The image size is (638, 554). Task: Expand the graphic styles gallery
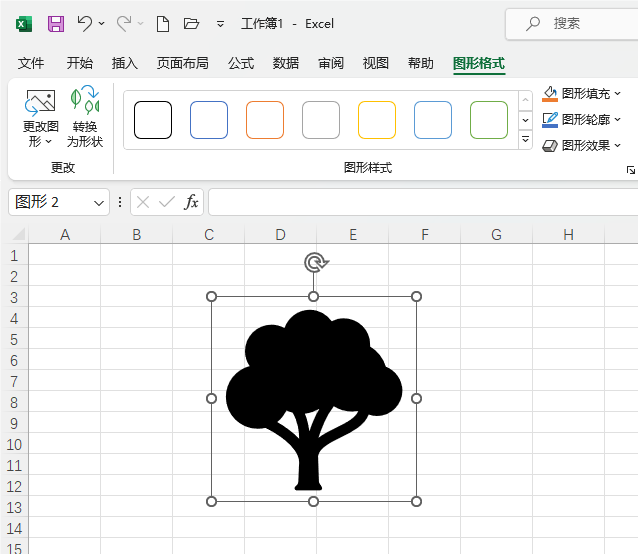[525, 140]
